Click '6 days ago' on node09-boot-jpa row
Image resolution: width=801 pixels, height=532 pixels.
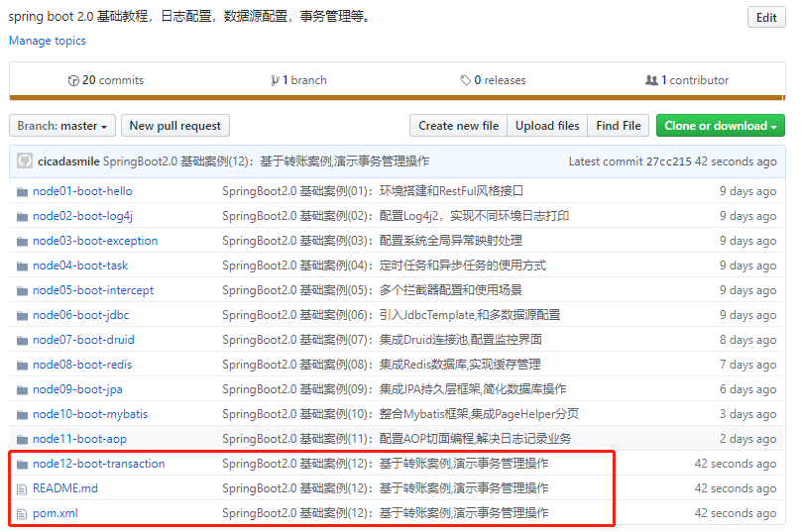[x=747, y=389]
